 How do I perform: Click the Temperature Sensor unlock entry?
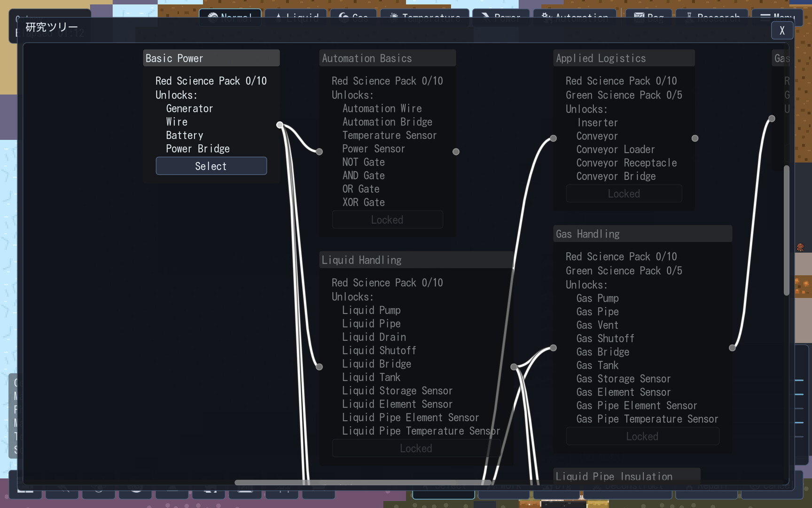tap(390, 135)
